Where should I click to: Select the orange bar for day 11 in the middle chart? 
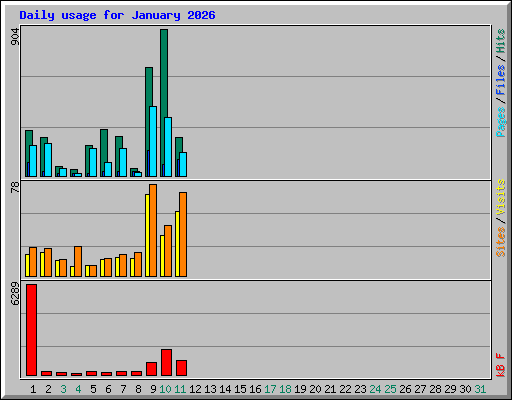(183, 234)
